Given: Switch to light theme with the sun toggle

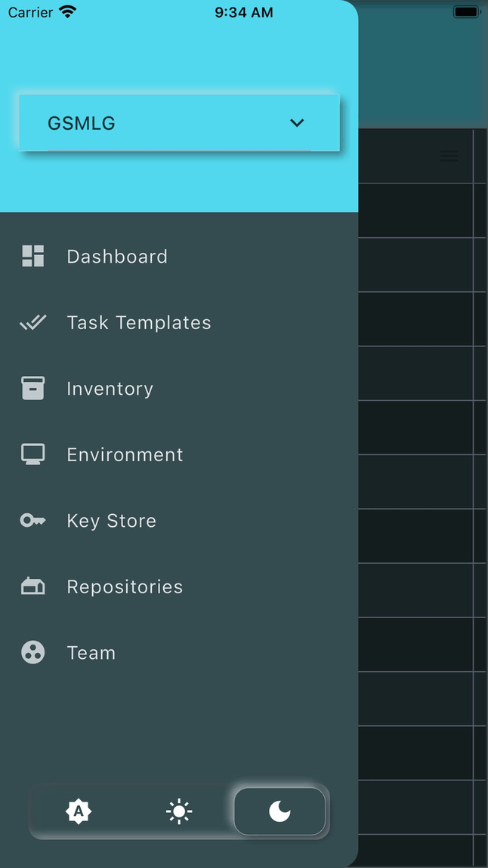Looking at the screenshot, I should click(x=179, y=811).
